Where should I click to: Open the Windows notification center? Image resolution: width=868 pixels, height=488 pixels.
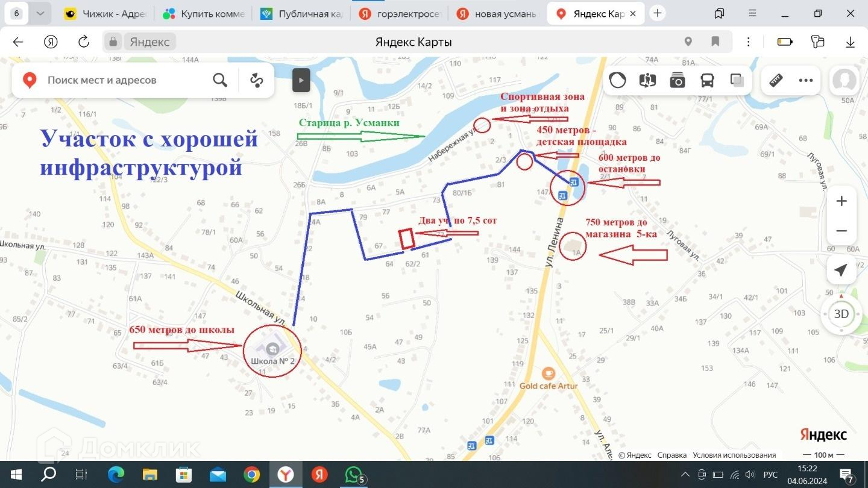click(846, 475)
